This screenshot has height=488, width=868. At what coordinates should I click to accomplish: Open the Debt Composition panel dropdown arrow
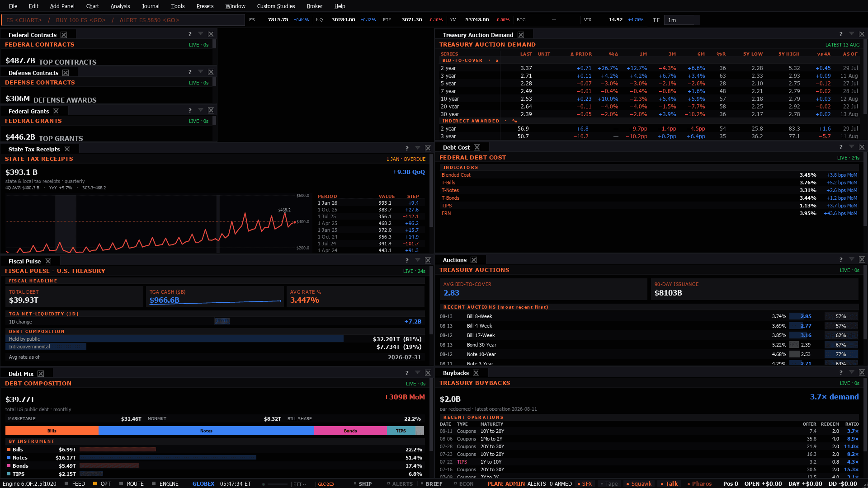pyautogui.click(x=418, y=373)
